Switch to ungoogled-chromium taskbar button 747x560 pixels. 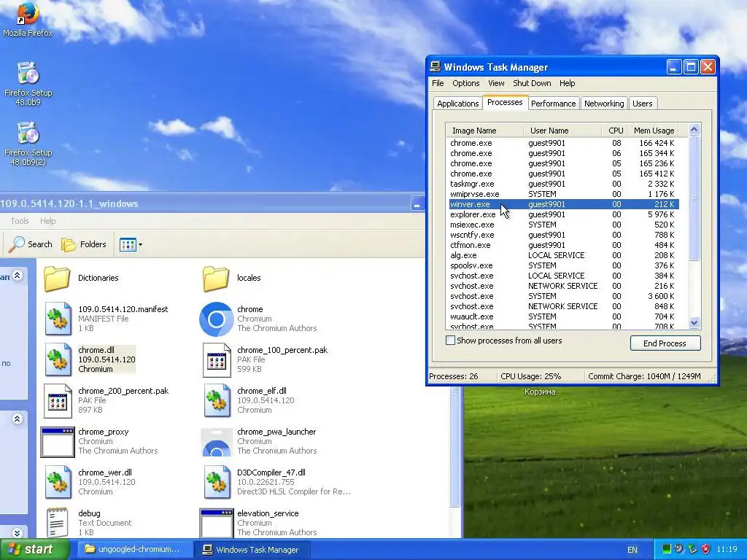[133, 550]
